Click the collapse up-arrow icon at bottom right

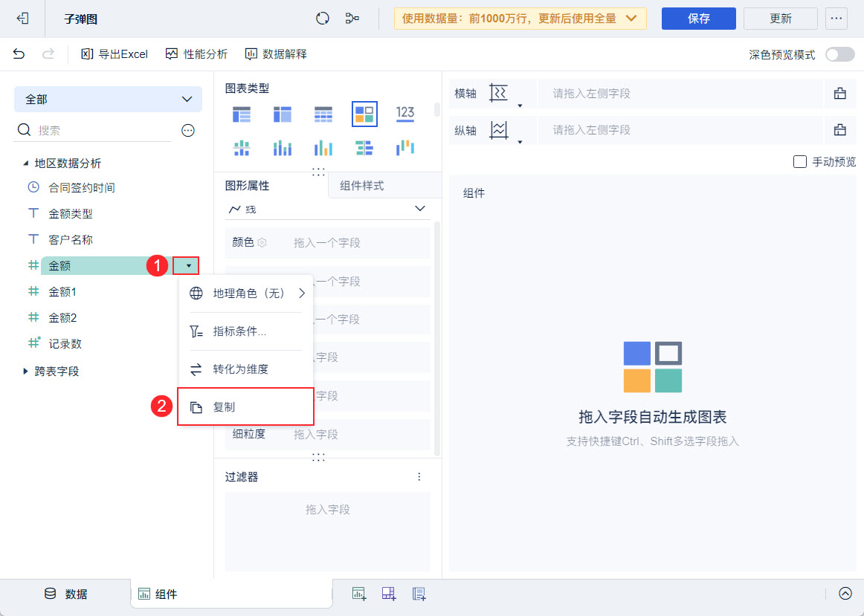click(x=845, y=594)
